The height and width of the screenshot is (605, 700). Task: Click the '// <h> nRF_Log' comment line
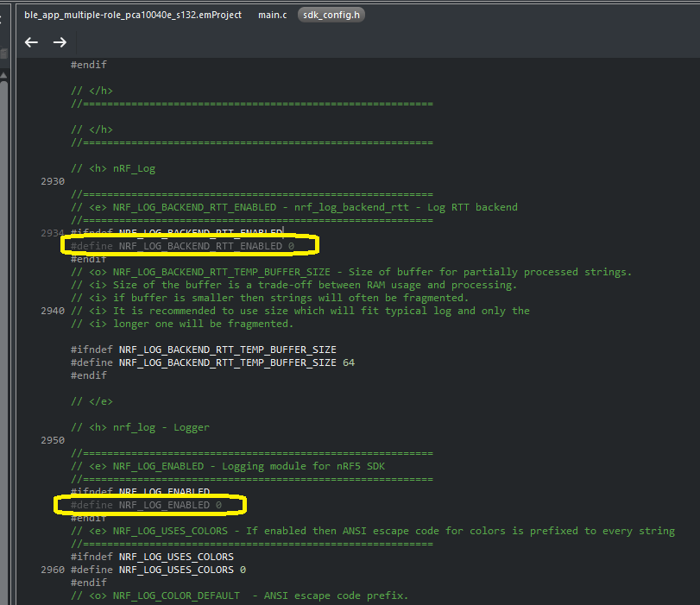pos(113,168)
